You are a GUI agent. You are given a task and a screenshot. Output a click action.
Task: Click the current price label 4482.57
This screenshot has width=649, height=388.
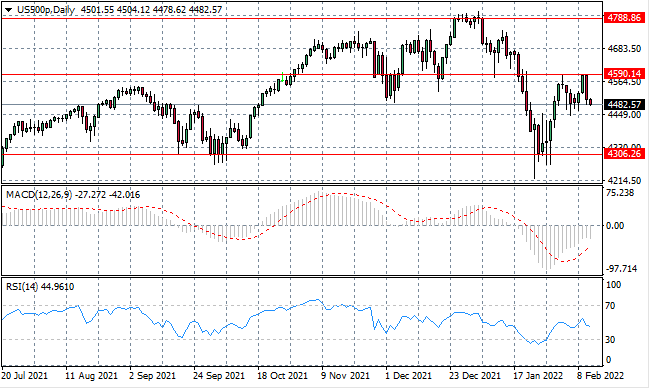[624, 104]
